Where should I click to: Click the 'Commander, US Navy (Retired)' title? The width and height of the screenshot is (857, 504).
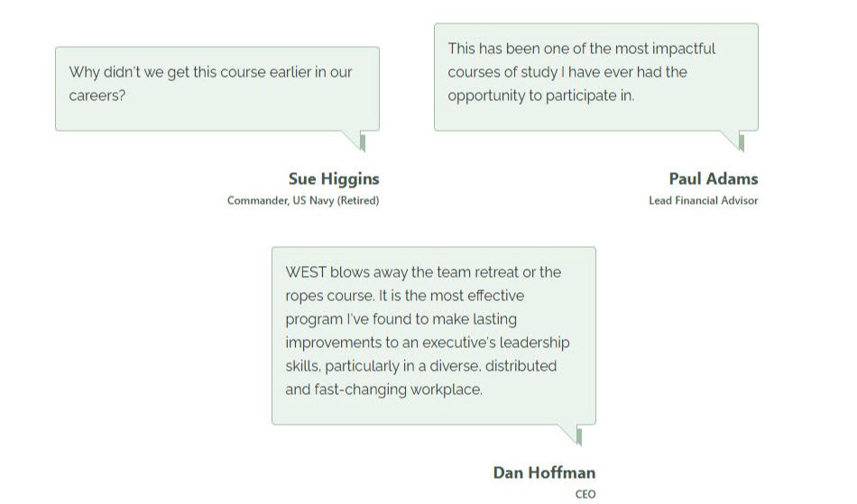303,200
